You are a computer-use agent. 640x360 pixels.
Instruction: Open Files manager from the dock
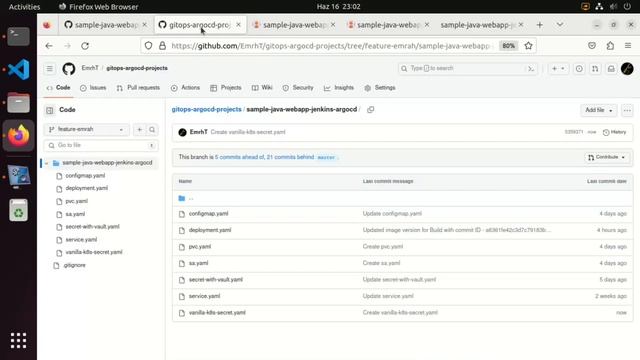(x=18, y=102)
